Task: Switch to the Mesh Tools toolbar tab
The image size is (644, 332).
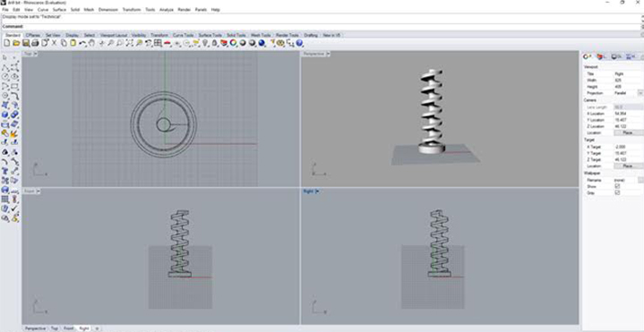Action: [261, 35]
